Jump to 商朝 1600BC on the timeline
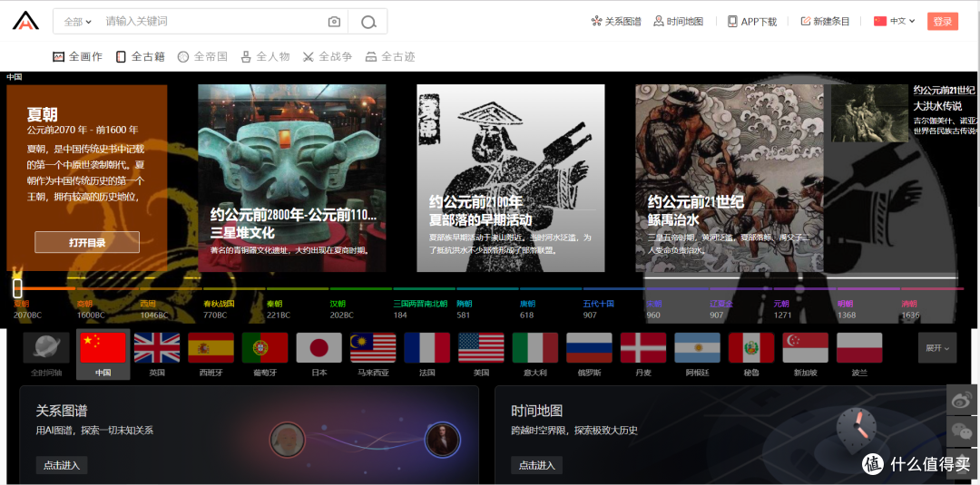This screenshot has width=980, height=485. point(91,309)
